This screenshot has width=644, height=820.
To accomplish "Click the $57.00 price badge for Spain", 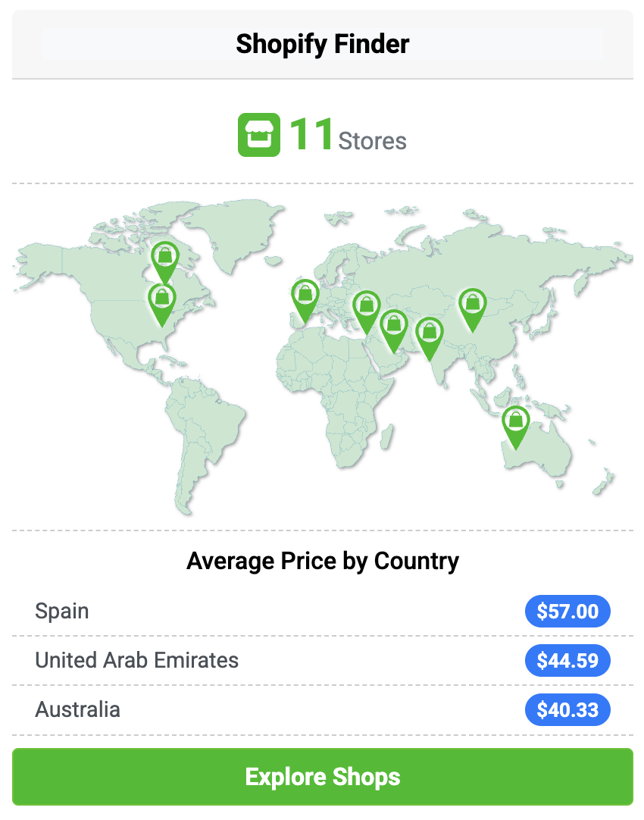I will (567, 611).
